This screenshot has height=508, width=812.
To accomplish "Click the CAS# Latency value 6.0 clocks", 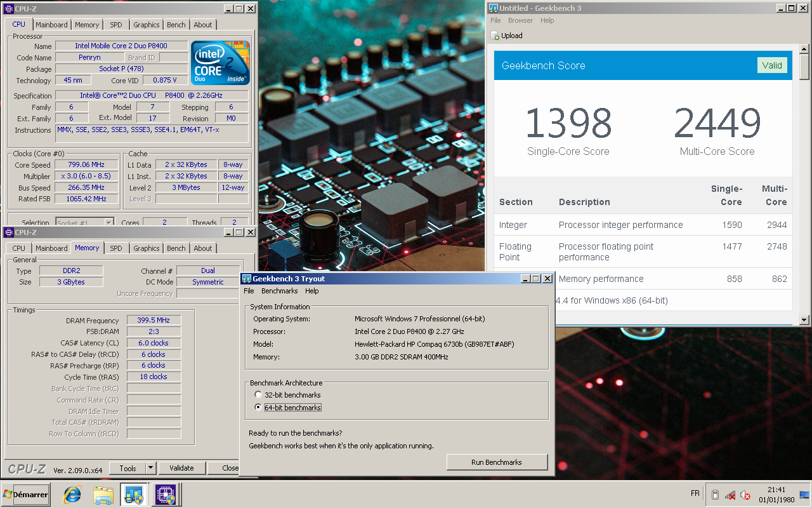I will (x=154, y=343).
